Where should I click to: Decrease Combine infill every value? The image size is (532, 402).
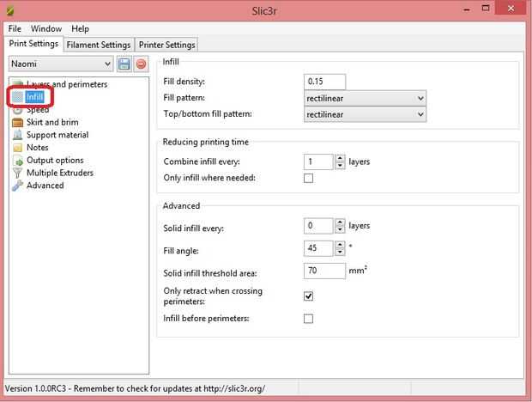tap(340, 165)
